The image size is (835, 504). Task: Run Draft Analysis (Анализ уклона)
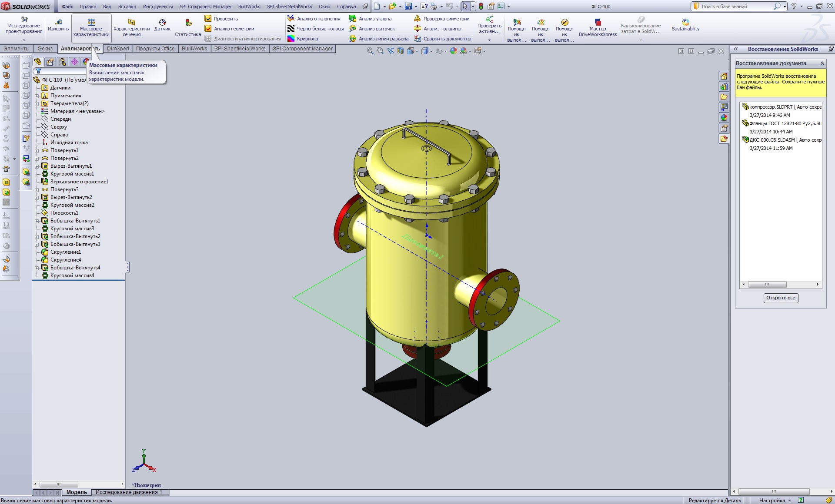click(370, 19)
